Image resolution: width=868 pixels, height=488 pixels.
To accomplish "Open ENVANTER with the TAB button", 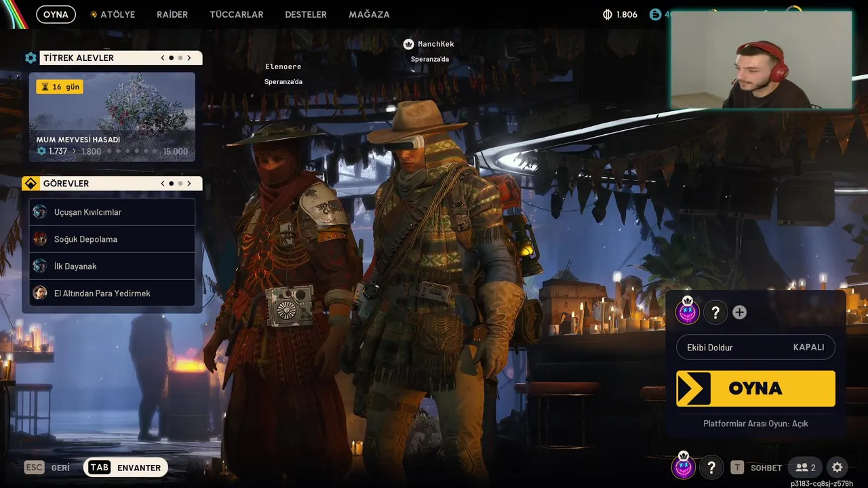I will (125, 468).
